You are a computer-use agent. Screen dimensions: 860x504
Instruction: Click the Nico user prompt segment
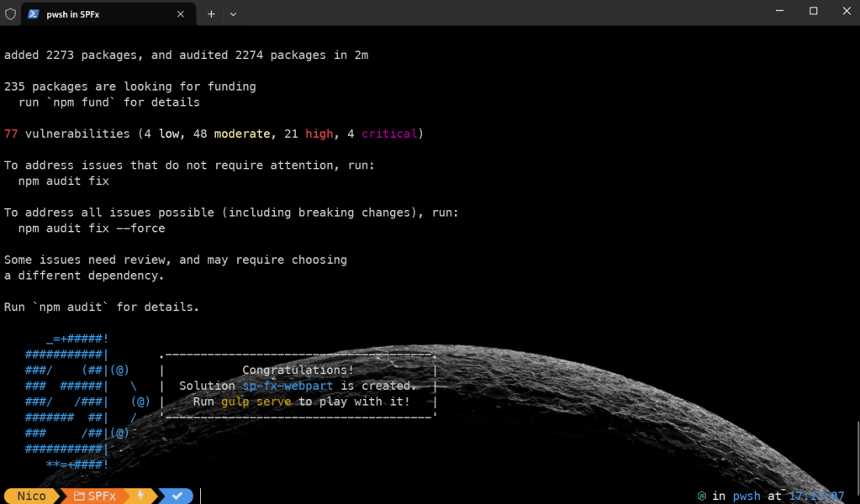(x=31, y=496)
